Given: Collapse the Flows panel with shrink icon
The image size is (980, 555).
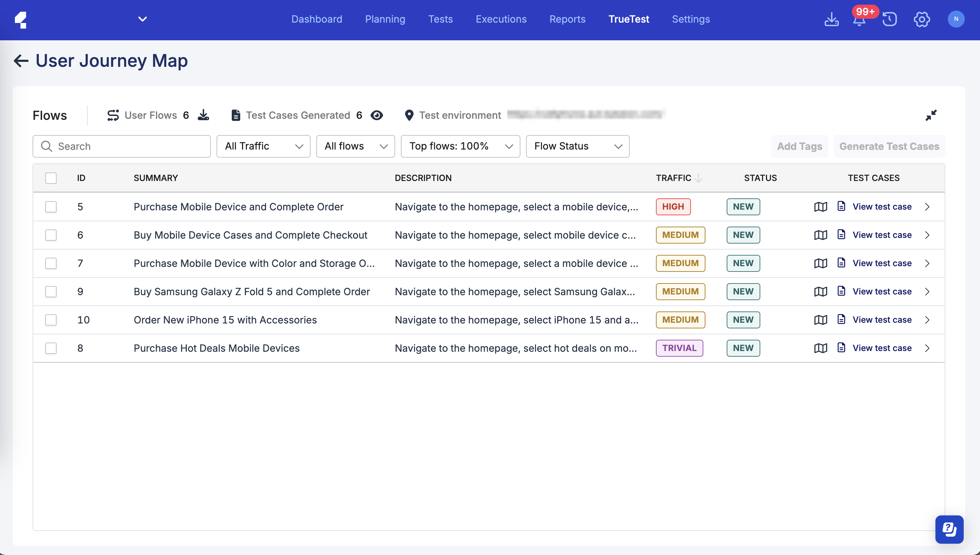Looking at the screenshot, I should (x=931, y=115).
